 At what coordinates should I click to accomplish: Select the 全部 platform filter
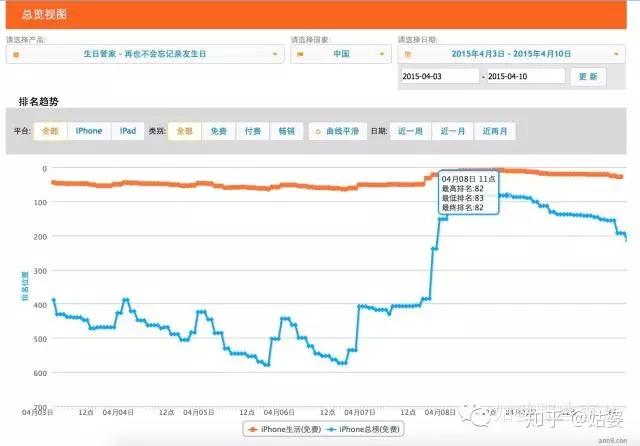point(50,131)
